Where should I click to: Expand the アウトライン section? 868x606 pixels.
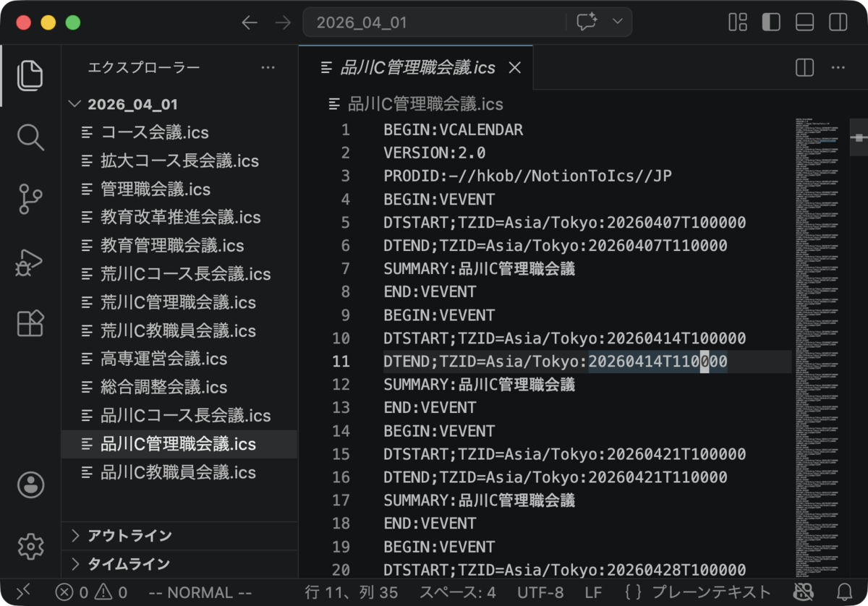click(x=179, y=536)
